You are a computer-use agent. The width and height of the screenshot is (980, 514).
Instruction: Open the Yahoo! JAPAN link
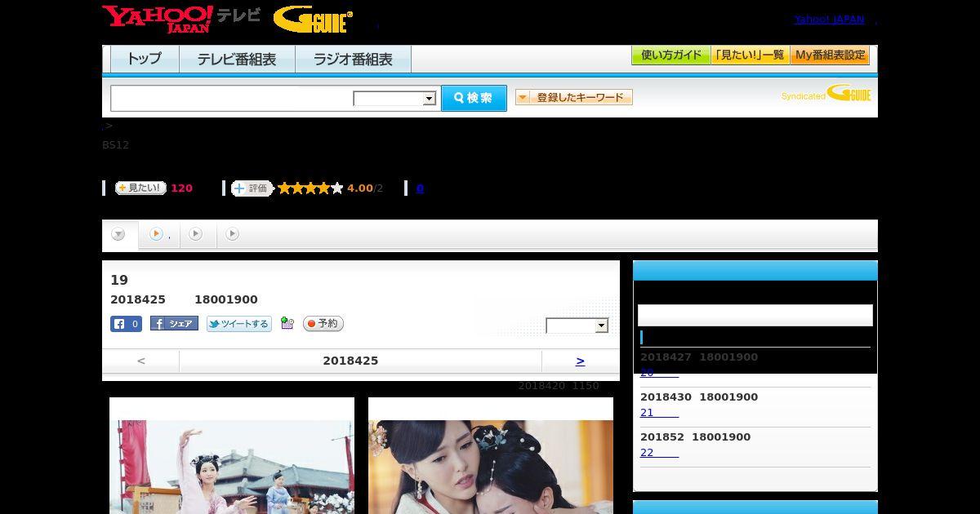pyautogui.click(x=829, y=19)
